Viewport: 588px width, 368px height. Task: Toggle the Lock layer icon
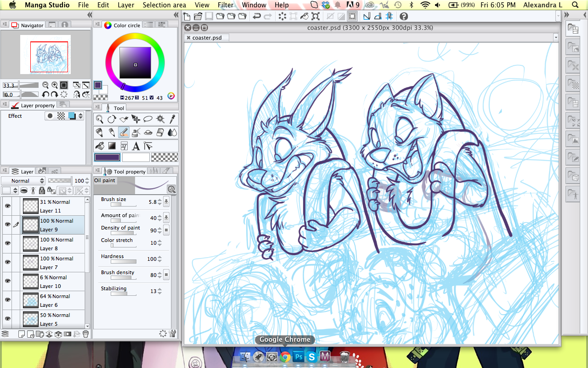pos(42,190)
